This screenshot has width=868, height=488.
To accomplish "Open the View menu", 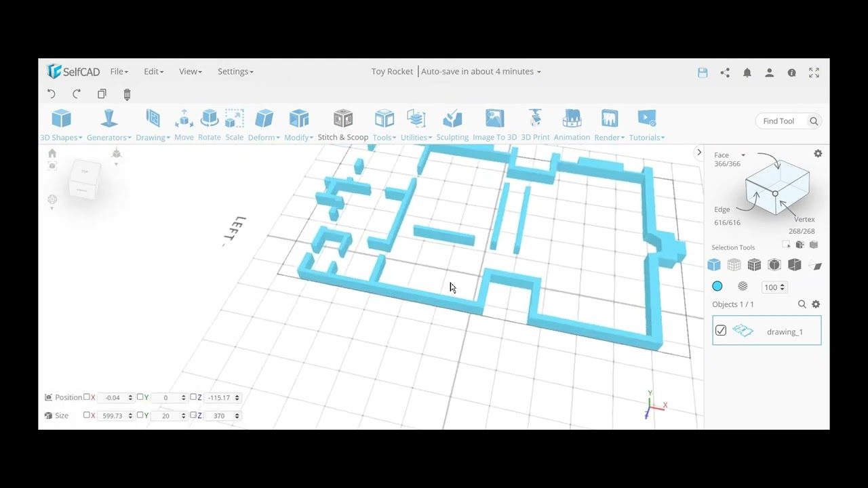I will pos(190,71).
